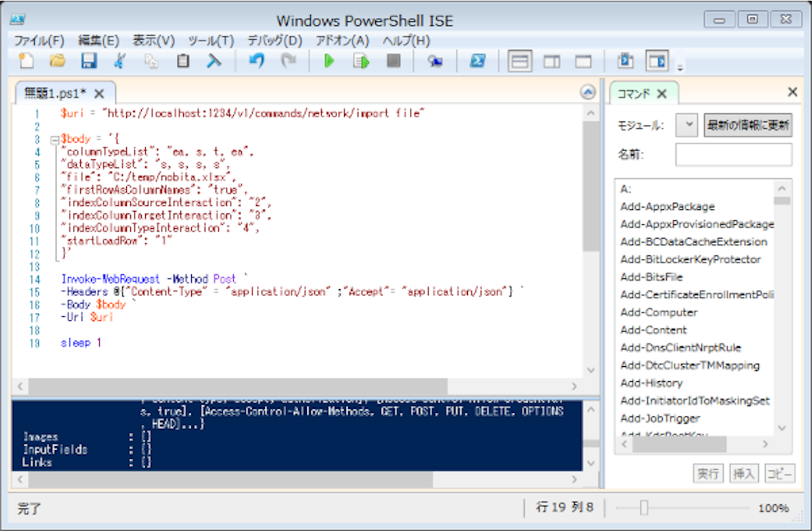Redo the last edit

coord(289,61)
